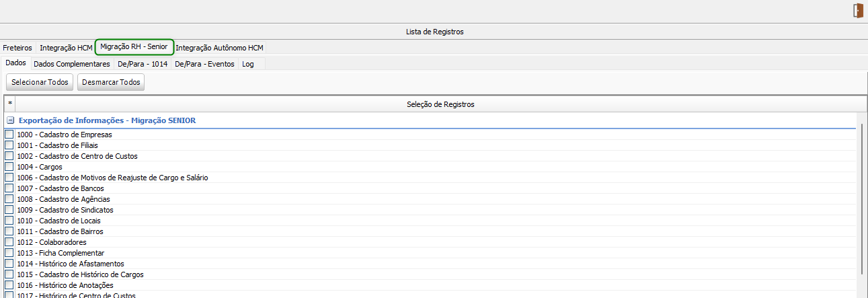This screenshot has width=868, height=298.
Task: Check the 1000 - Cadastro de Empresas box
Action: (9, 135)
